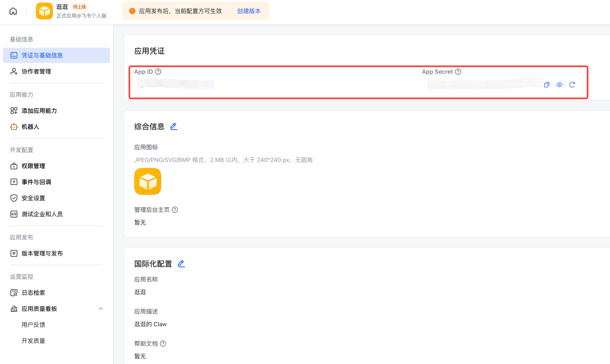Open the App Secret help tooltip
The image size is (610, 364).
(x=458, y=71)
